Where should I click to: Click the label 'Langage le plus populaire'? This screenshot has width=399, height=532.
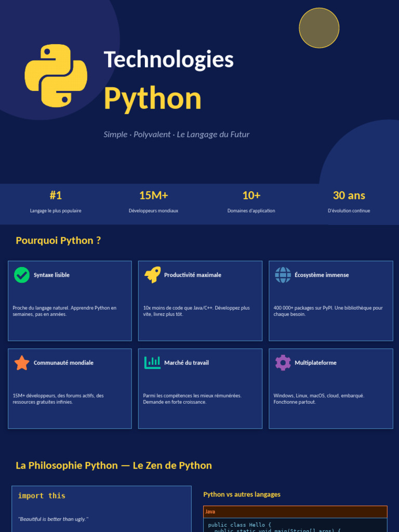56,211
